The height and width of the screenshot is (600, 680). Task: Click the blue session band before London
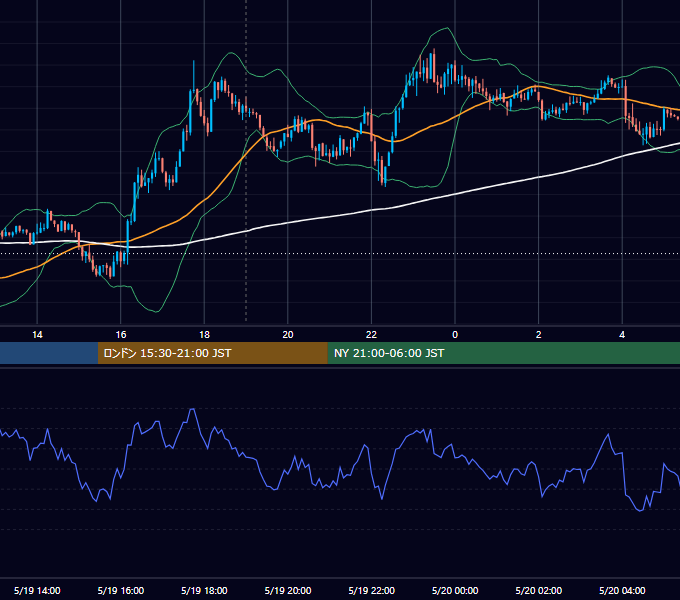pyautogui.click(x=49, y=353)
